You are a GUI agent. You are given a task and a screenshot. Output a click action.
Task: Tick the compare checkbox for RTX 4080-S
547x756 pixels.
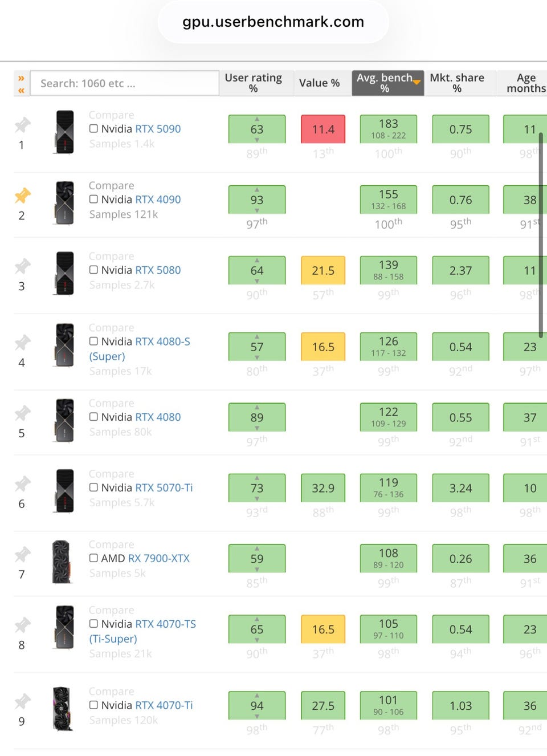pyautogui.click(x=93, y=342)
